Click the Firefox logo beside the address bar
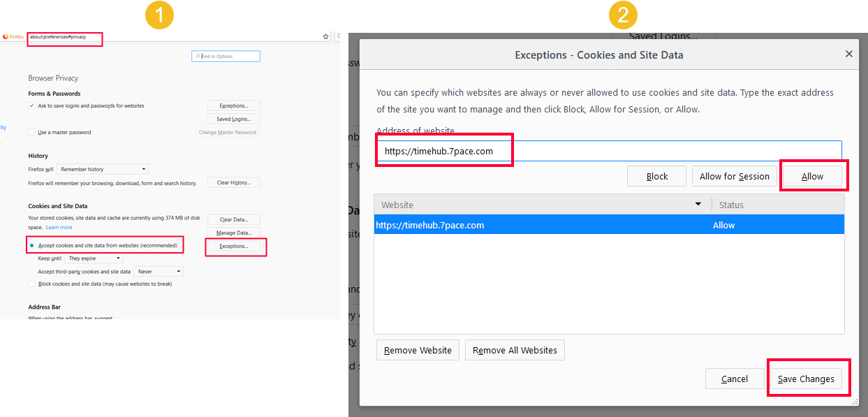 click(6, 36)
